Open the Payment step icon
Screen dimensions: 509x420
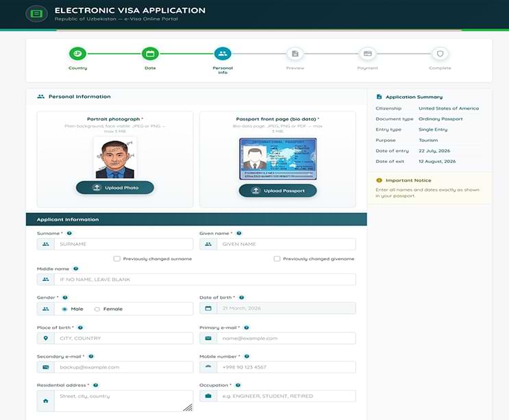pos(367,53)
